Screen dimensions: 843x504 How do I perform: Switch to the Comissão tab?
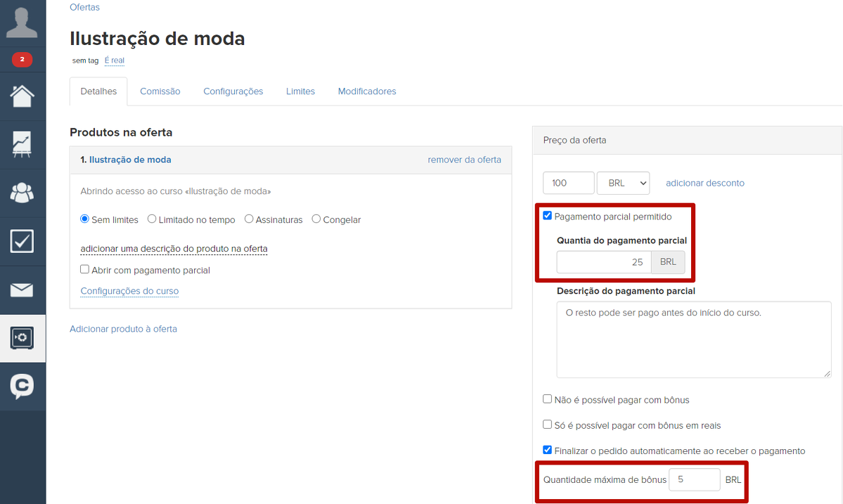point(160,91)
